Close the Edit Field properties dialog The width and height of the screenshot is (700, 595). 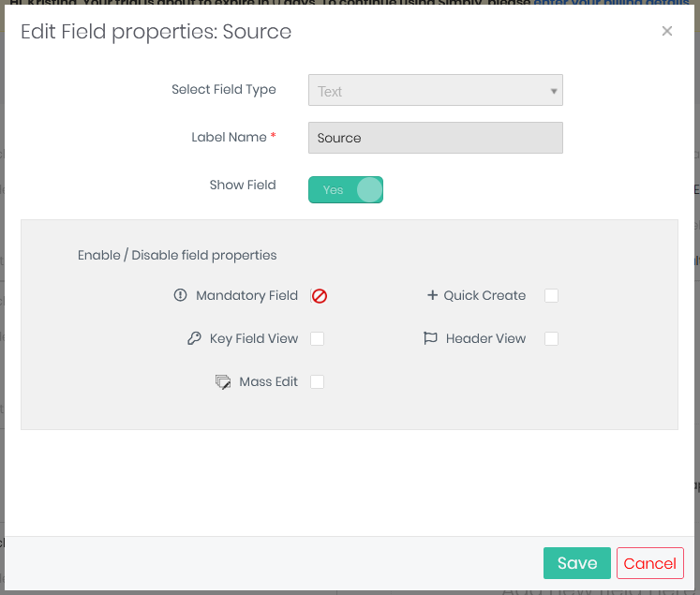[x=667, y=31]
